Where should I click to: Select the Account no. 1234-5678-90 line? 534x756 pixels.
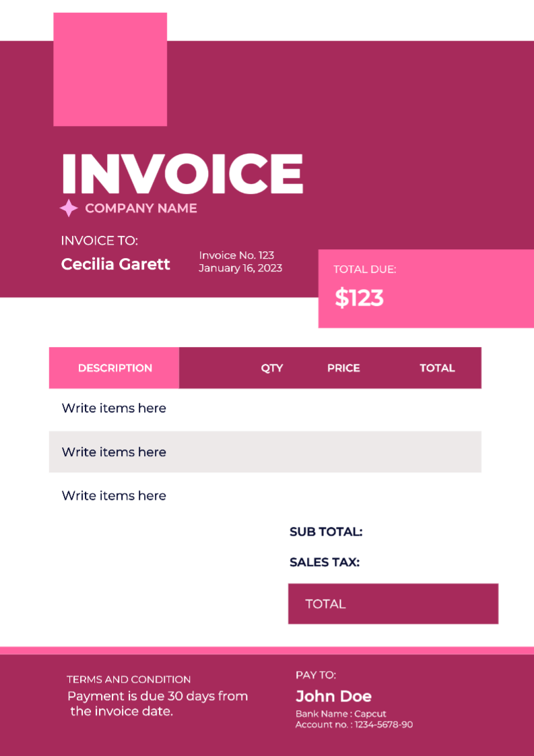pyautogui.click(x=354, y=724)
